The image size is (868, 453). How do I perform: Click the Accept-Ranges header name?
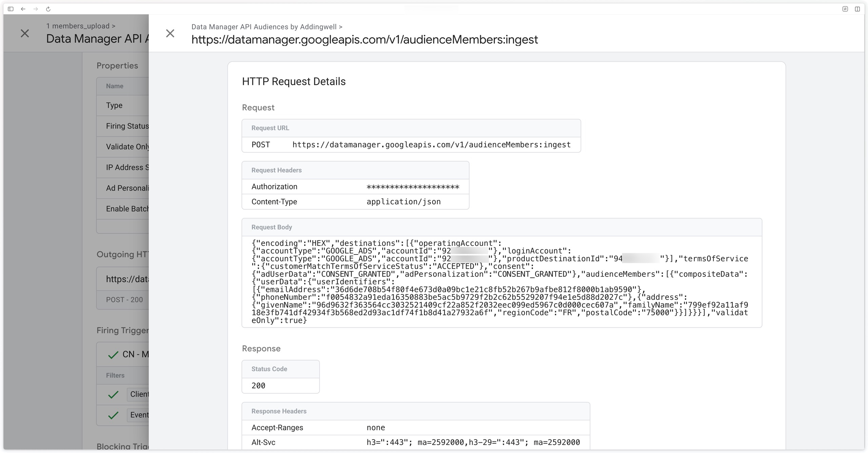point(277,428)
